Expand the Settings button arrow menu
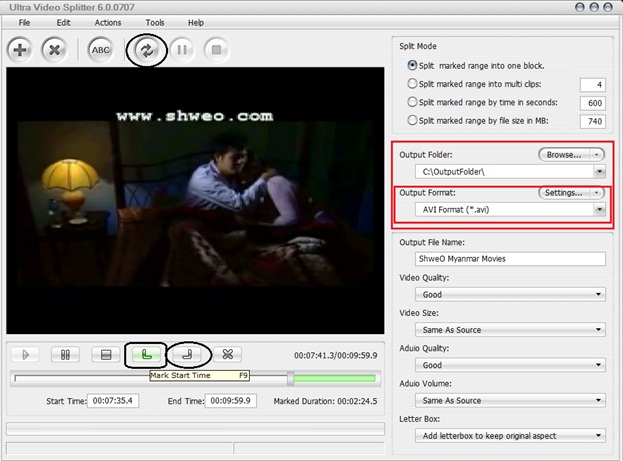 click(x=596, y=193)
